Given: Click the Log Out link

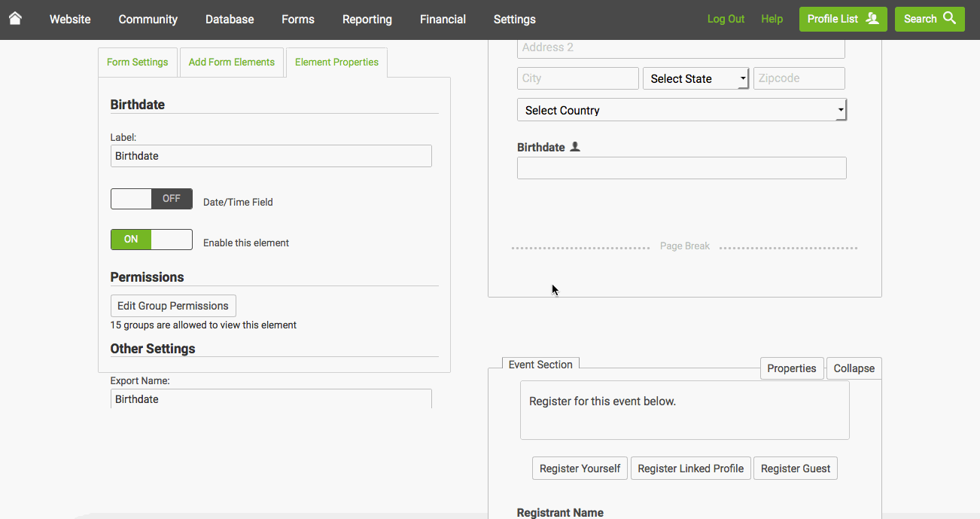Looking at the screenshot, I should pos(725,18).
